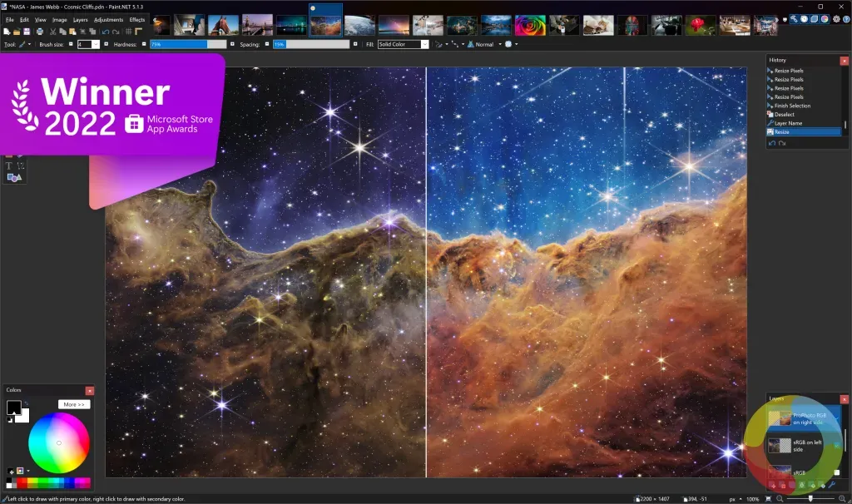852x504 pixels.
Task: Select Layer Name entry in History
Action: point(805,123)
